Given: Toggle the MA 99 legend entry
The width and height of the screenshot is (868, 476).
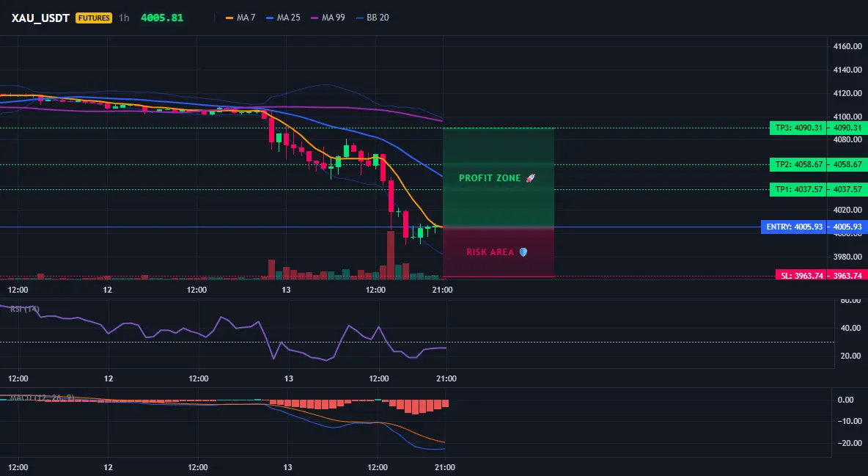Looking at the screenshot, I should pos(328,18).
